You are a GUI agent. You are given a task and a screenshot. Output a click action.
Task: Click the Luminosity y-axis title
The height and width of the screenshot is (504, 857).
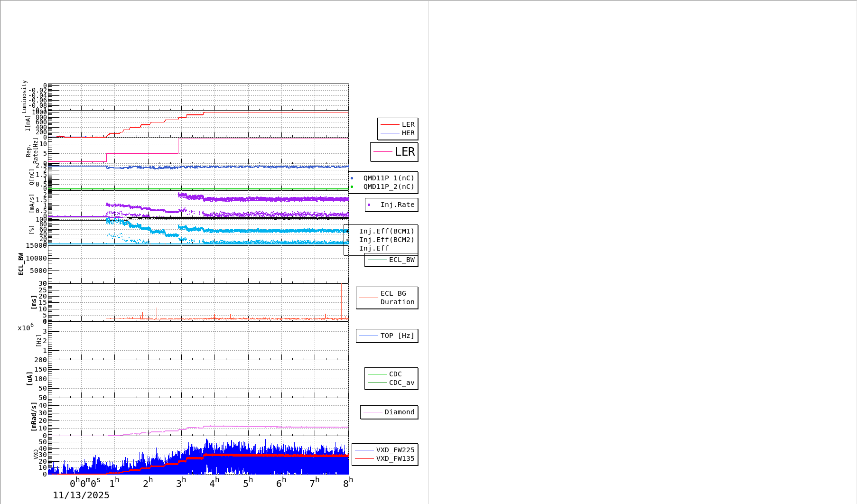(24, 96)
